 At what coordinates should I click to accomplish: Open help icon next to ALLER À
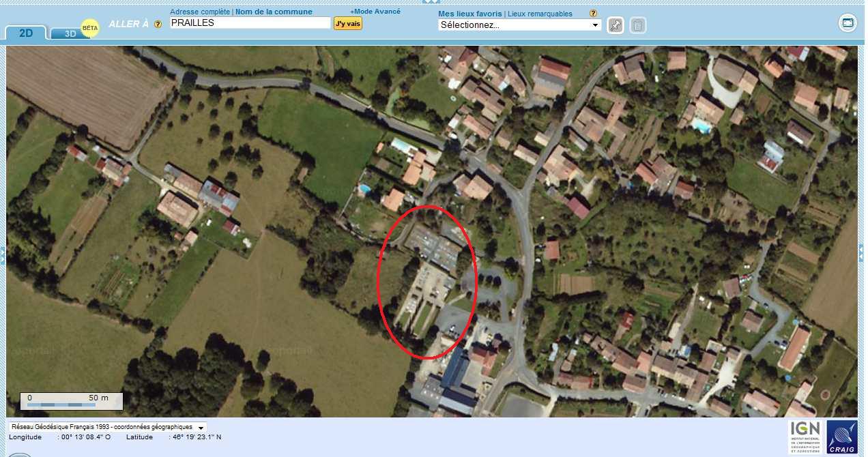[158, 24]
